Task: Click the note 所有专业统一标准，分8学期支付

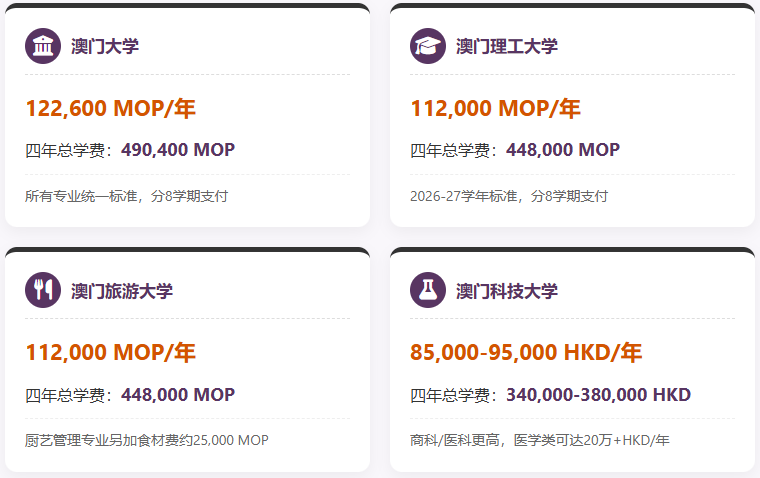Action: [126, 196]
